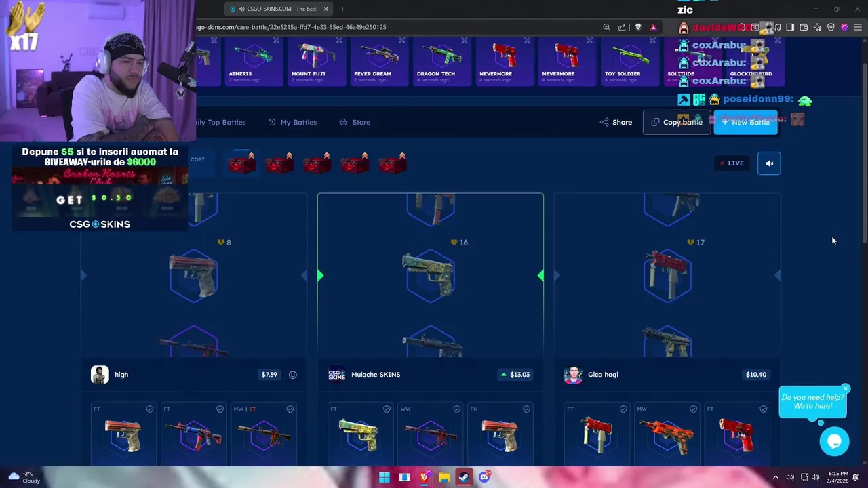Open Brave Shields lion icon

638,27
